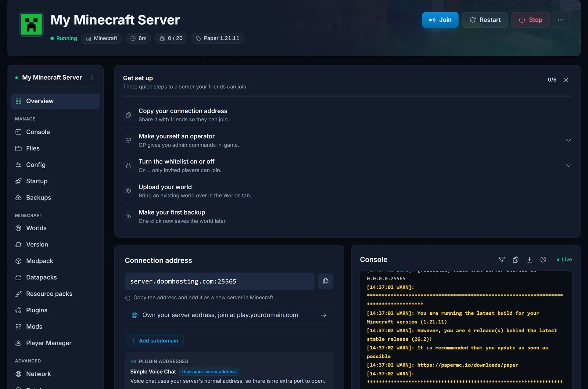Open the Startup settings page
The width and height of the screenshot is (588, 389).
[55, 181]
